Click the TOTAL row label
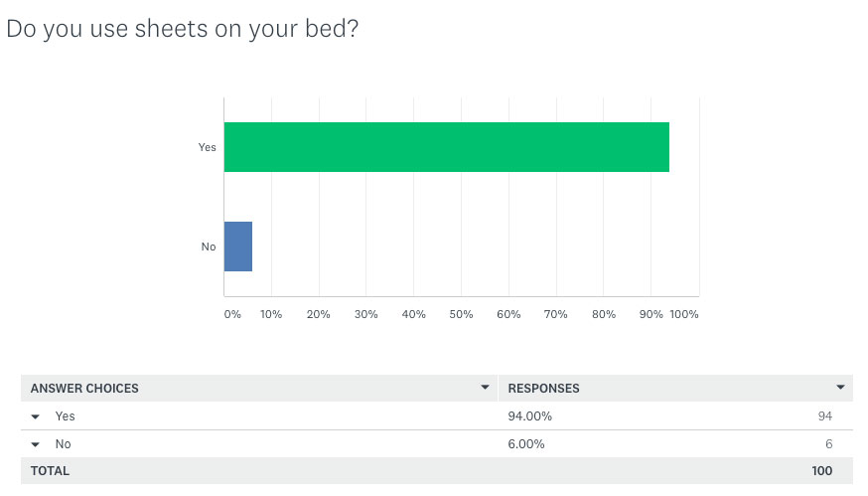This screenshot has width=868, height=496. pos(50,471)
